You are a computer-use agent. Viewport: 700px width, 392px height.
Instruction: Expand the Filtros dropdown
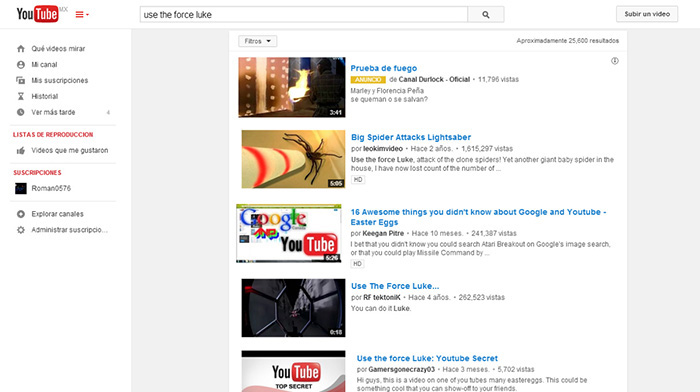tap(258, 41)
